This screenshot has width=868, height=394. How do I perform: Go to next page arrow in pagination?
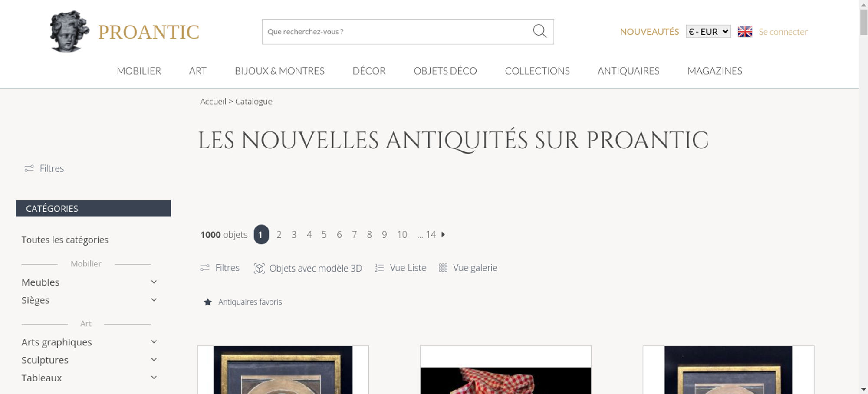(x=443, y=234)
